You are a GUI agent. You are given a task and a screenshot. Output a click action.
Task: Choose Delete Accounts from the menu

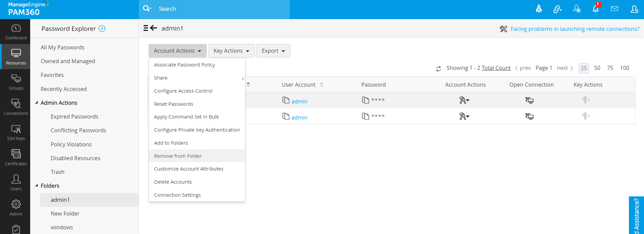(173, 182)
